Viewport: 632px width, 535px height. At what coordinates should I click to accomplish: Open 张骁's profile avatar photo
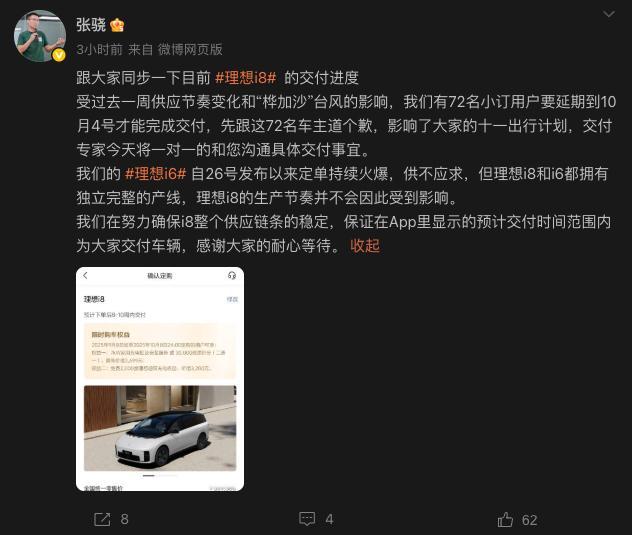[40, 36]
